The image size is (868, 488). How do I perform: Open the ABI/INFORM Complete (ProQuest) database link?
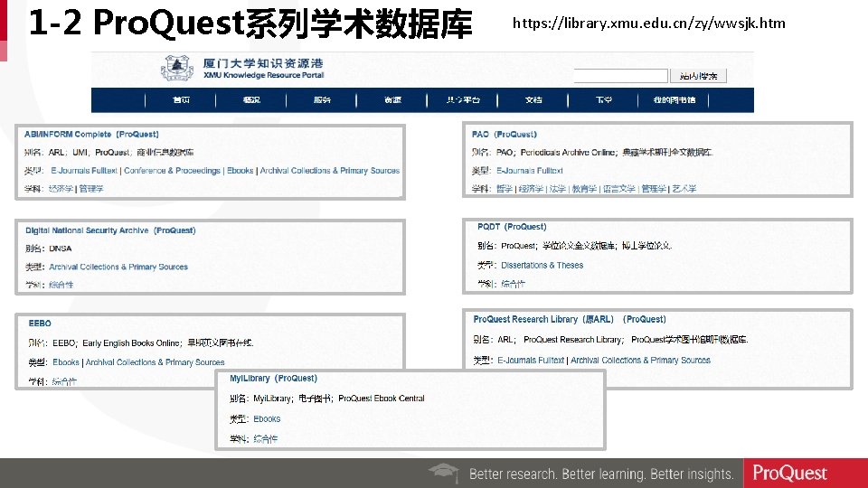[91, 135]
